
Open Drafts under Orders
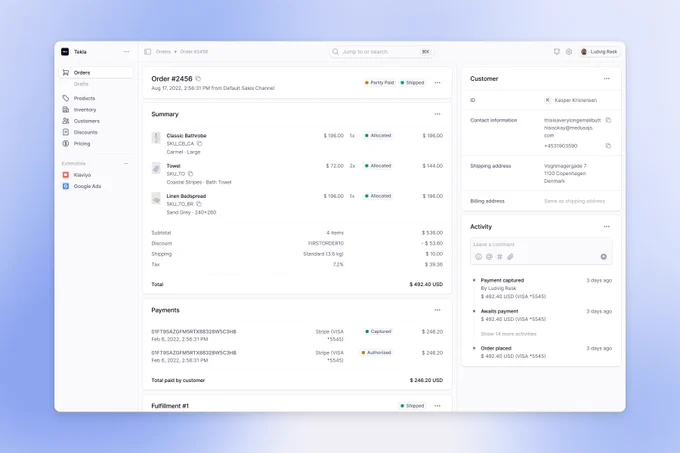(x=81, y=84)
